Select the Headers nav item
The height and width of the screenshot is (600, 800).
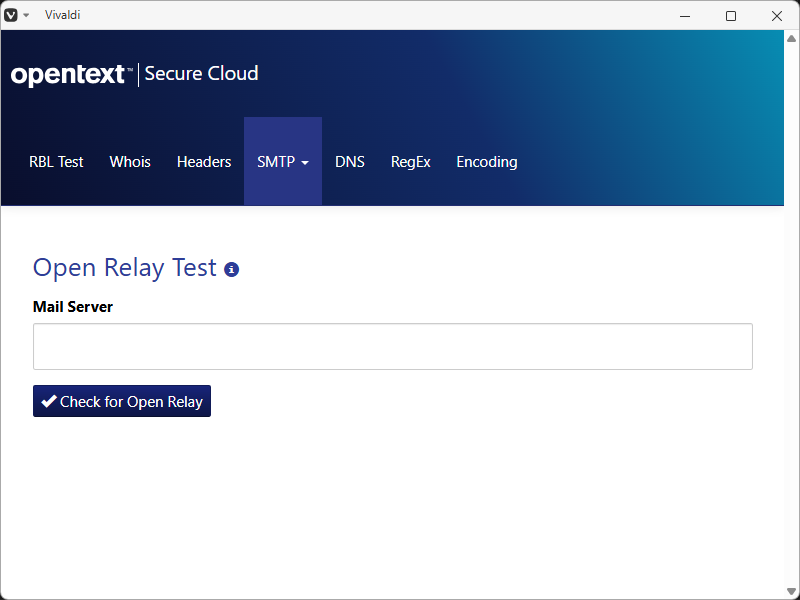204,162
